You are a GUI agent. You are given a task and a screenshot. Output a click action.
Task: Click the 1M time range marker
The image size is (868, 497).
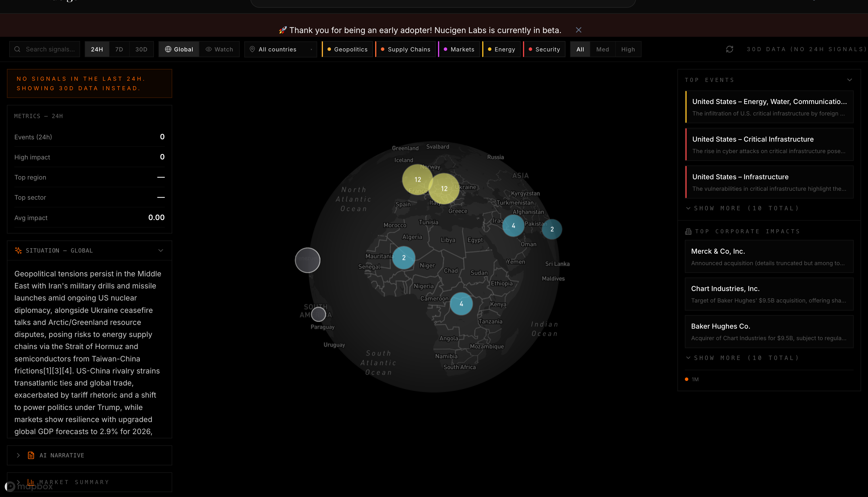tap(692, 379)
